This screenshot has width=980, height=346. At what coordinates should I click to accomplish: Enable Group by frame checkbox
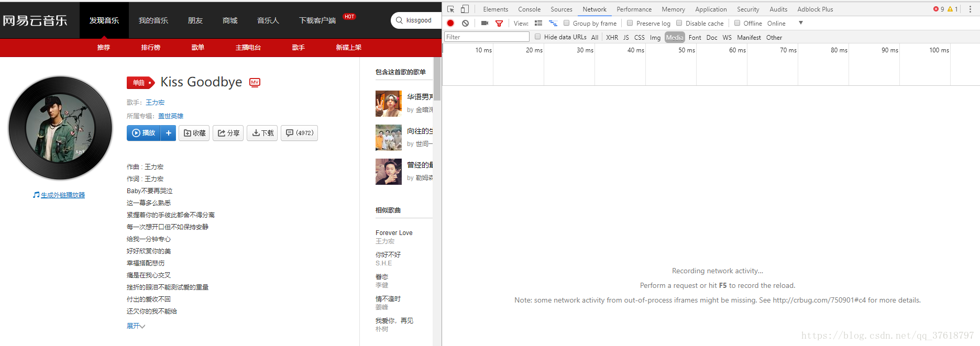click(x=566, y=23)
